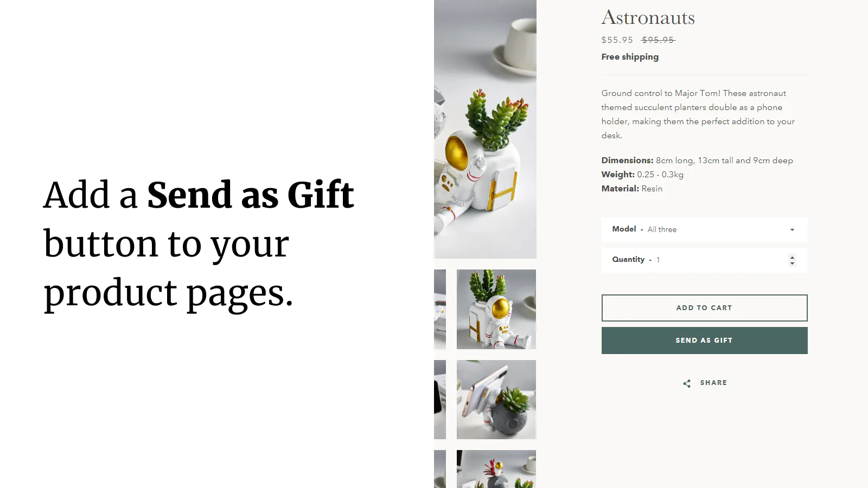The image size is (868, 488).
Task: Increase quantity with the up stepper arrow
Action: 792,257
